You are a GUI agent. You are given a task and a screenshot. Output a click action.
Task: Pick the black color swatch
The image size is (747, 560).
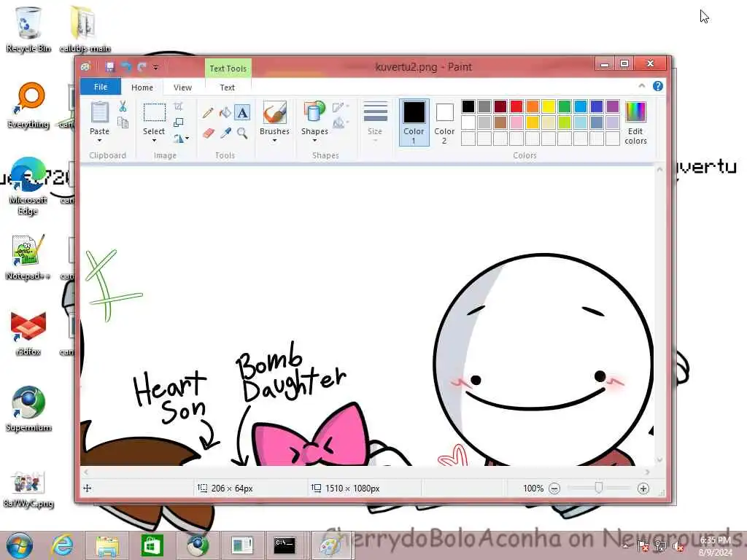click(468, 106)
